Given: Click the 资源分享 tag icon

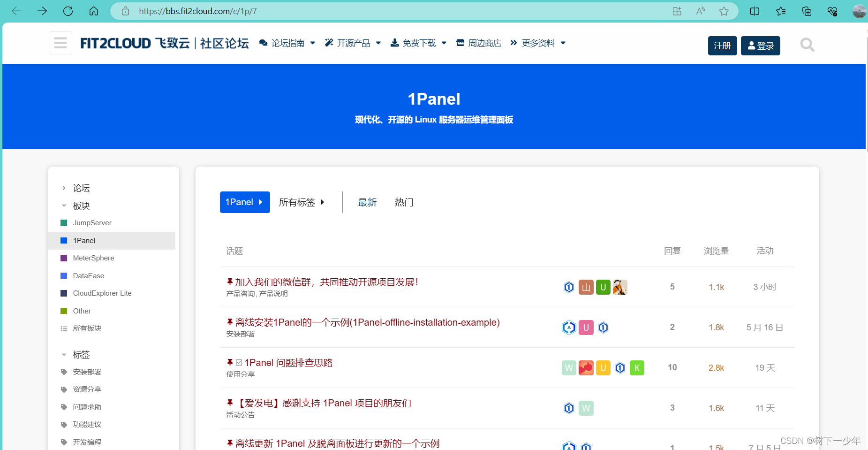Looking at the screenshot, I should coord(64,389).
